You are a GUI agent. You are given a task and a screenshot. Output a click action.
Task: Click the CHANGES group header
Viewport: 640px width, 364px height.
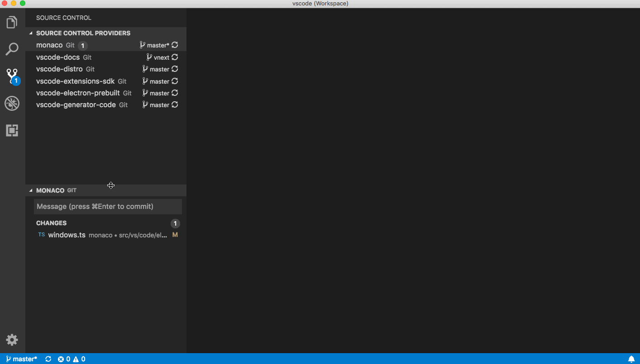pyautogui.click(x=106, y=223)
